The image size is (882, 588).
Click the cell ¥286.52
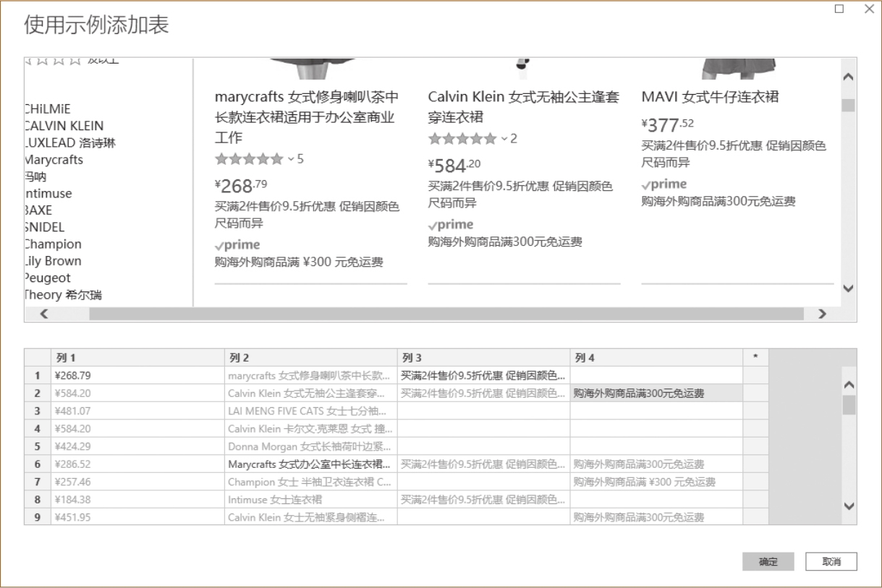coord(138,464)
